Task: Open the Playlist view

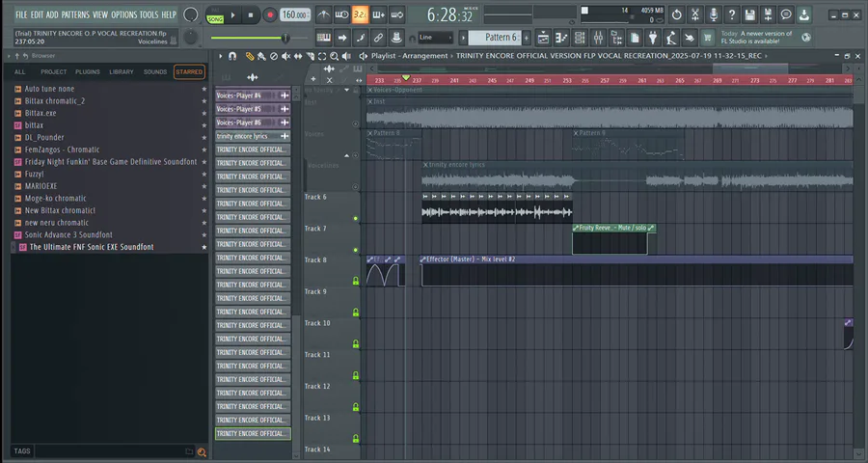Action: point(544,38)
